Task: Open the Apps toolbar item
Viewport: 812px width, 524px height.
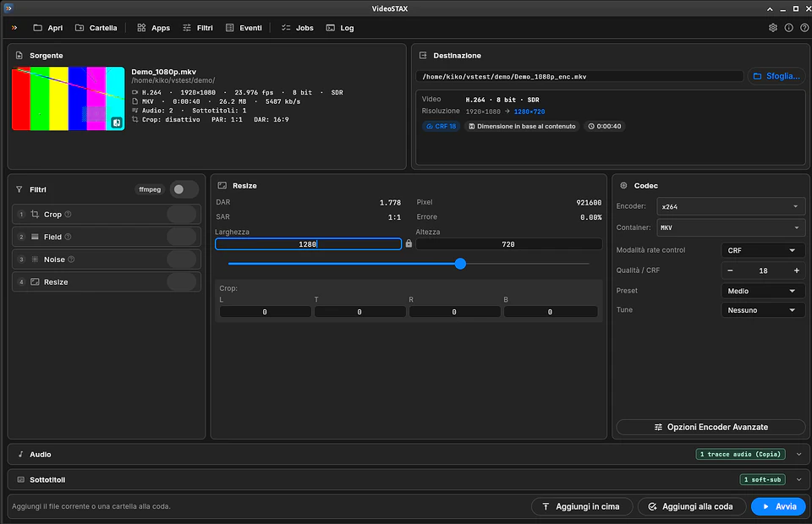Action: pyautogui.click(x=154, y=28)
